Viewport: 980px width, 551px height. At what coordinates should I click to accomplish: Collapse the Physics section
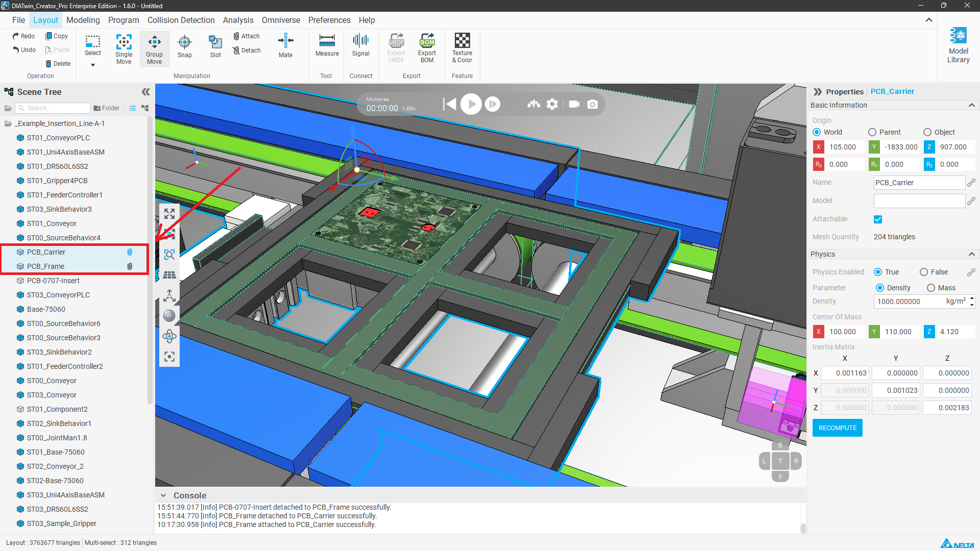[971, 254]
